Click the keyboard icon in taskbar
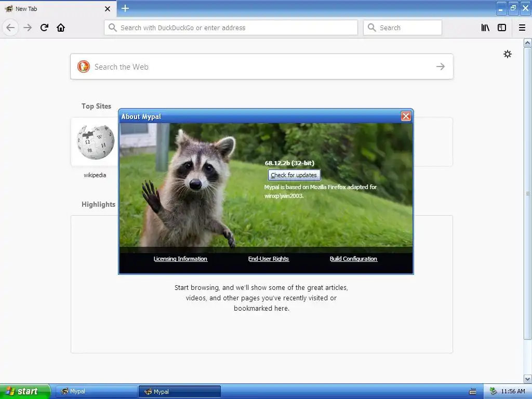Viewport: 532px width, 399px height. click(x=473, y=392)
